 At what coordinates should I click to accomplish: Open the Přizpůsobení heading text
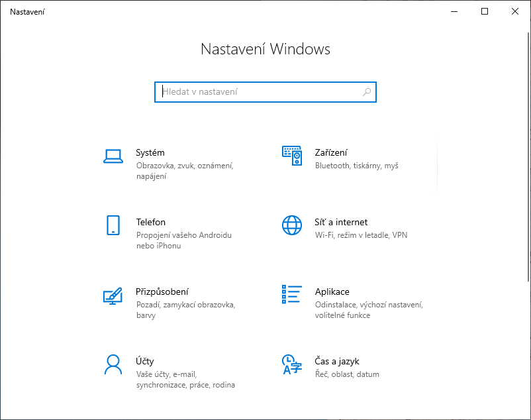pos(162,291)
